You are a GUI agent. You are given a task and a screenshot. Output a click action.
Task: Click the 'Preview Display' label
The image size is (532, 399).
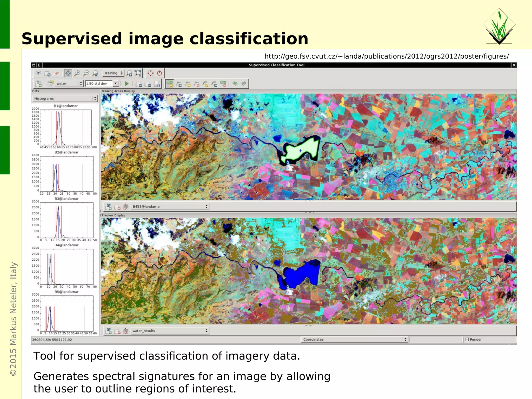point(114,215)
